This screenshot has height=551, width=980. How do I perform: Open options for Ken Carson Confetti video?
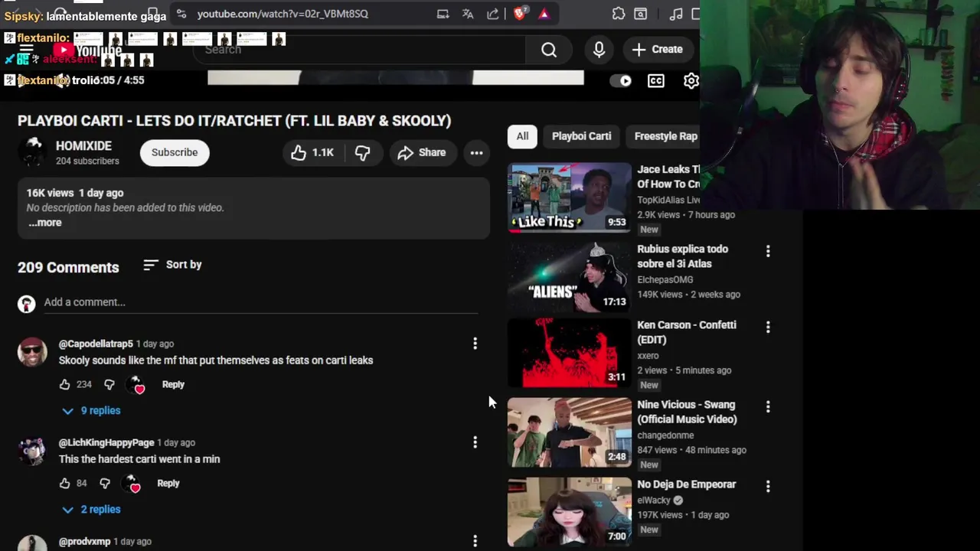tap(768, 327)
